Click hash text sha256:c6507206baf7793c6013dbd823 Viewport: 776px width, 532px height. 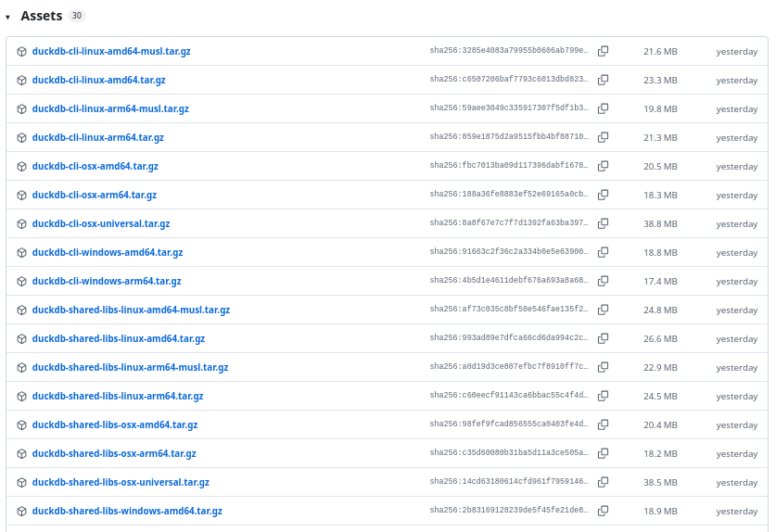[509, 79]
